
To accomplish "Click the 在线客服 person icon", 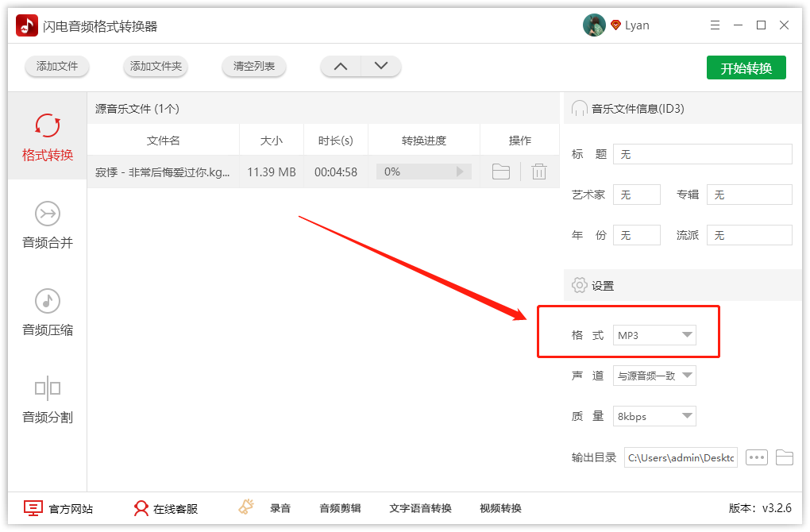I will [x=141, y=508].
